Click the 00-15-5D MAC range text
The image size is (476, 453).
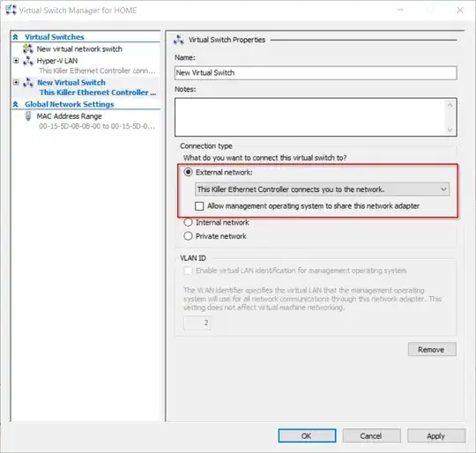tap(97, 126)
